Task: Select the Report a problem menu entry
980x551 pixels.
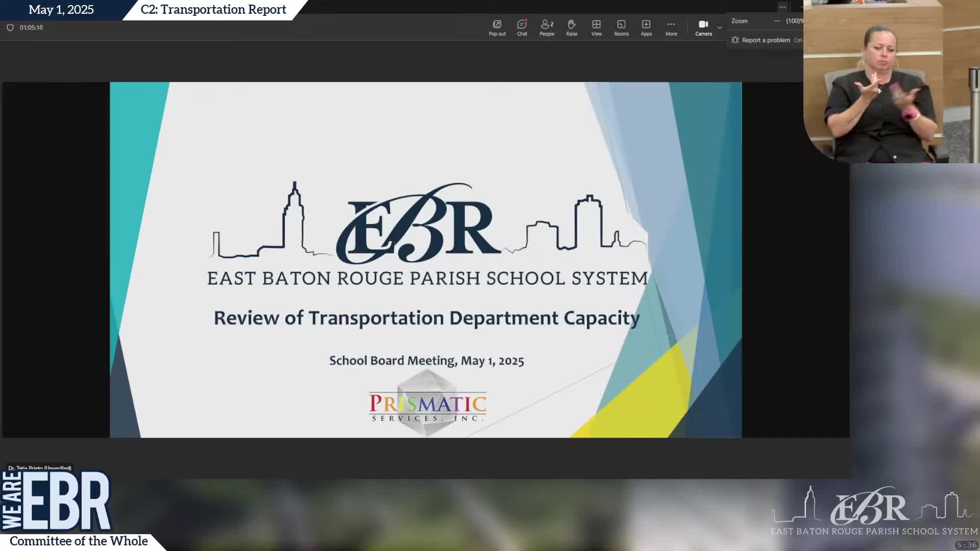Action: pyautogui.click(x=766, y=40)
